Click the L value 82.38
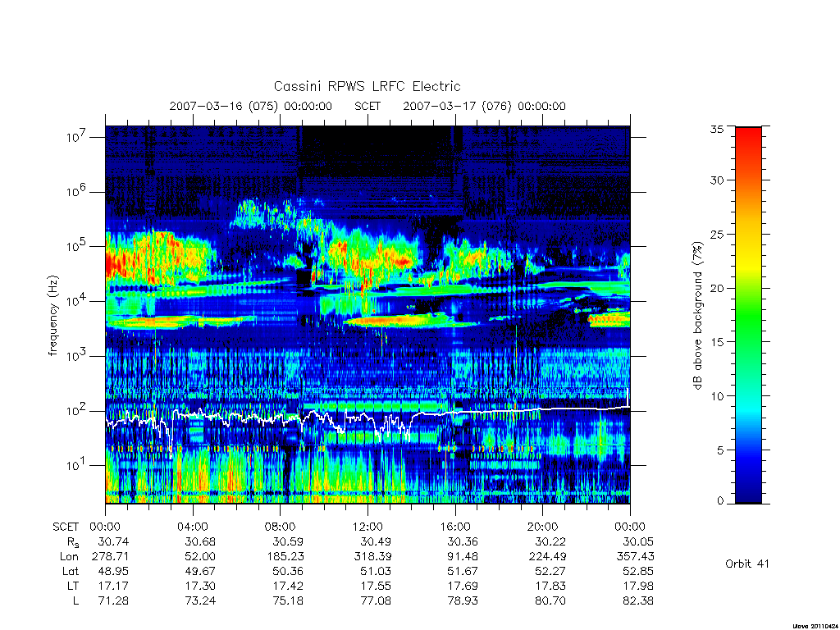The width and height of the screenshot is (840, 630). tap(638, 601)
